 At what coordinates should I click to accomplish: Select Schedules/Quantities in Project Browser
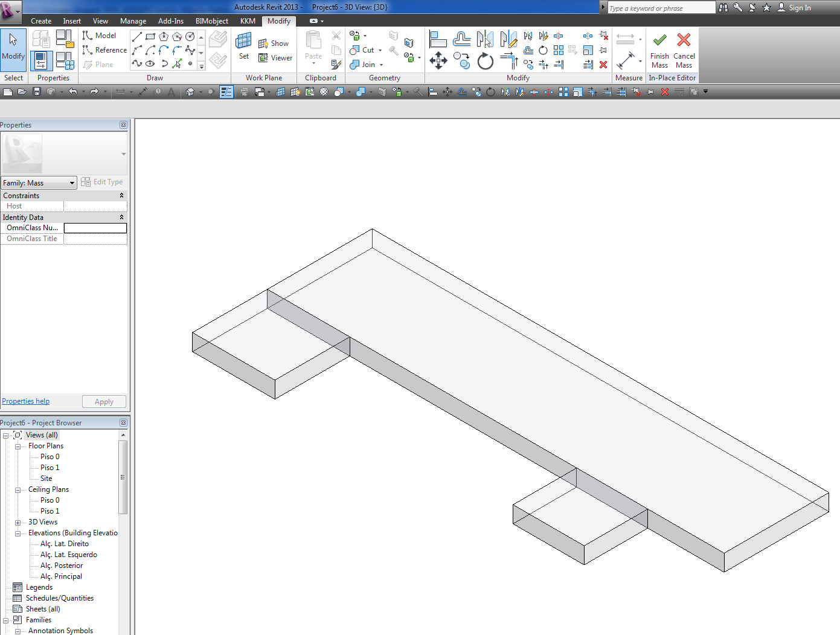pyautogui.click(x=60, y=598)
